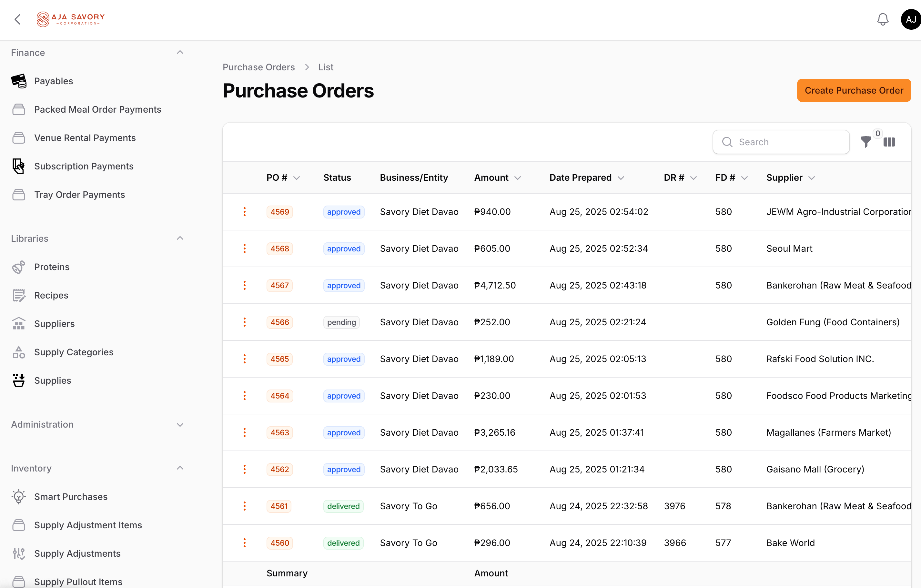
Task: Open the filter icon beside search
Action: (x=866, y=142)
